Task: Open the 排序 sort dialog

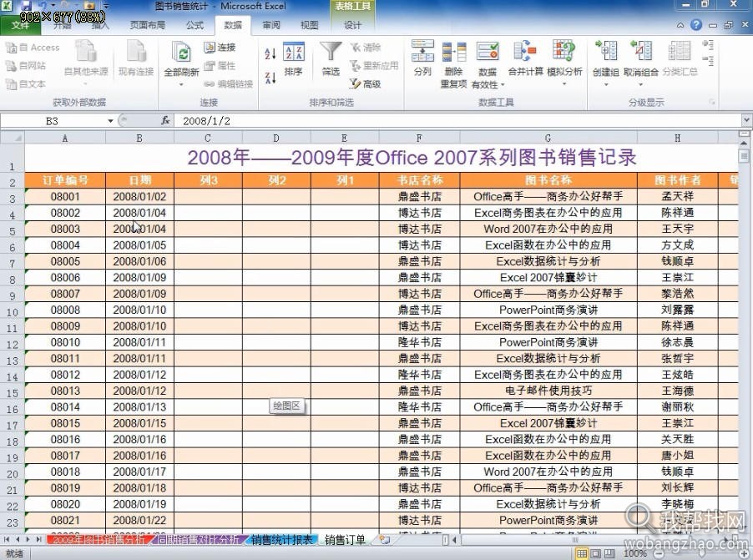Action: [x=293, y=59]
